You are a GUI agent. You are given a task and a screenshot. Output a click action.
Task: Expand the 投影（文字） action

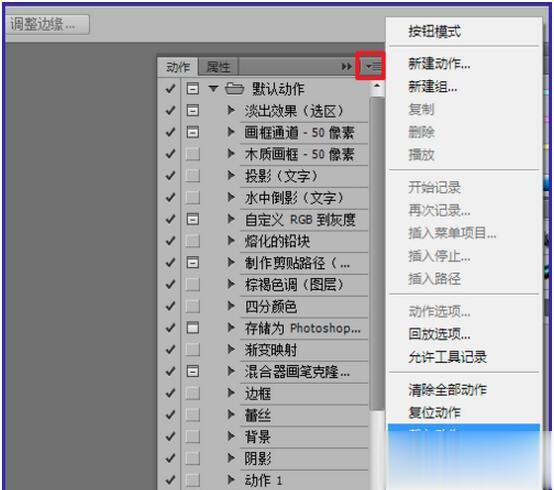231,176
